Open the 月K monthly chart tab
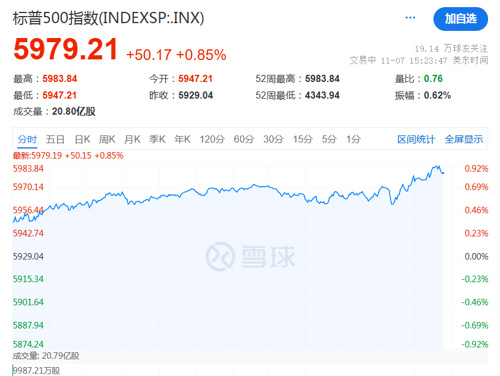 point(132,139)
